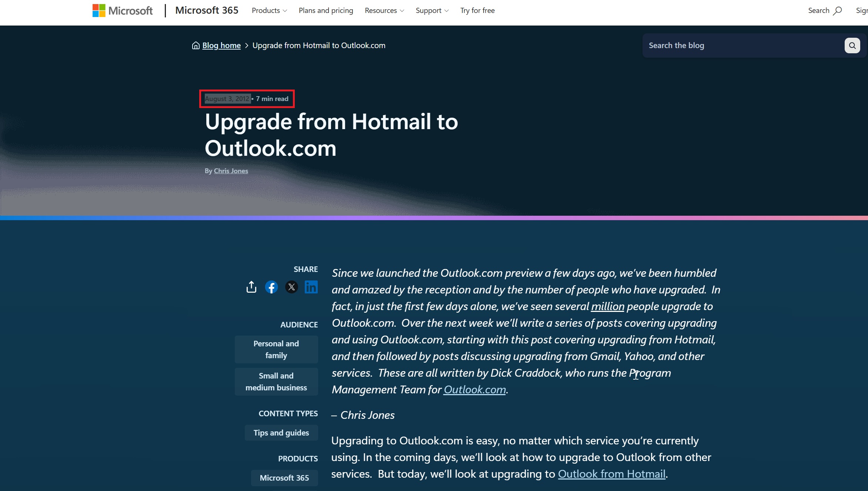Viewport: 868px width, 491px height.
Task: Expand the Products dropdown menu
Action: click(x=269, y=10)
